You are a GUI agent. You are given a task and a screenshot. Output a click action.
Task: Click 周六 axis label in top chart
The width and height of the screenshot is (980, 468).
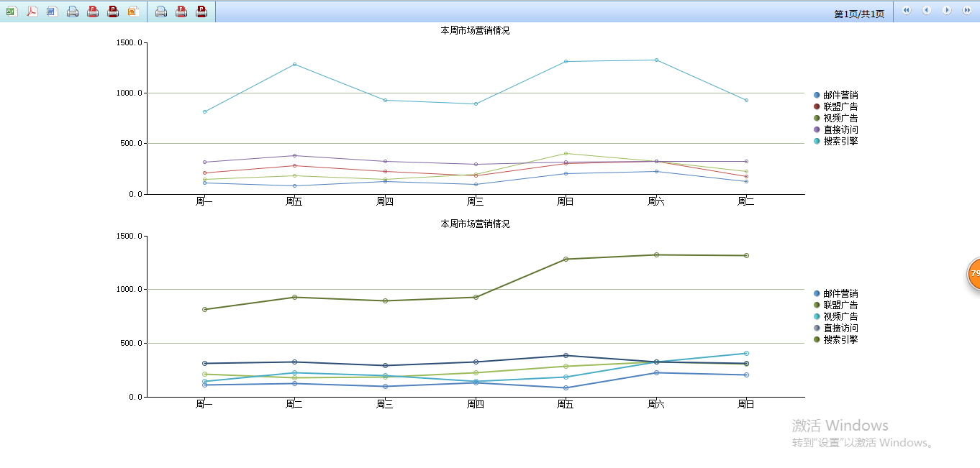point(655,201)
